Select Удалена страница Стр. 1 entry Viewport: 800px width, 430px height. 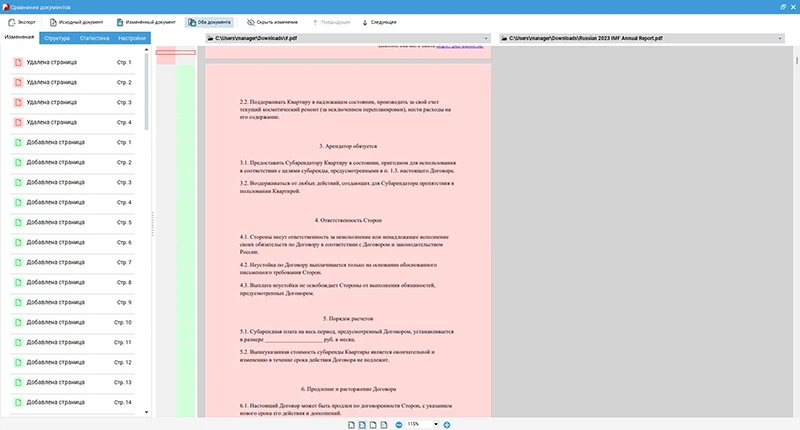(x=72, y=62)
